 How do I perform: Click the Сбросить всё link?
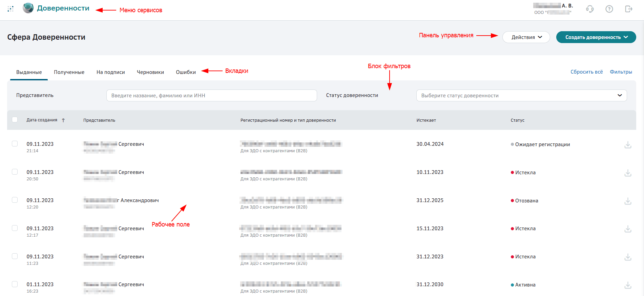(x=586, y=72)
